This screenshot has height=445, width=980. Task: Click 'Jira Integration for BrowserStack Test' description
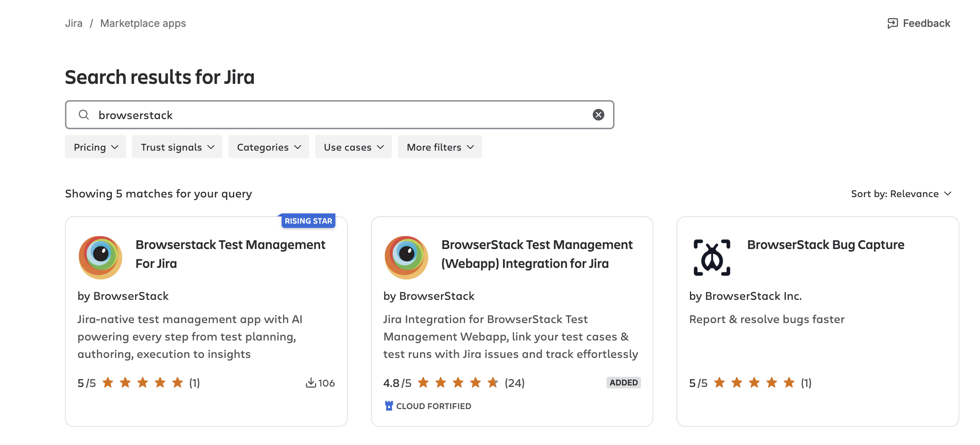pyautogui.click(x=511, y=336)
